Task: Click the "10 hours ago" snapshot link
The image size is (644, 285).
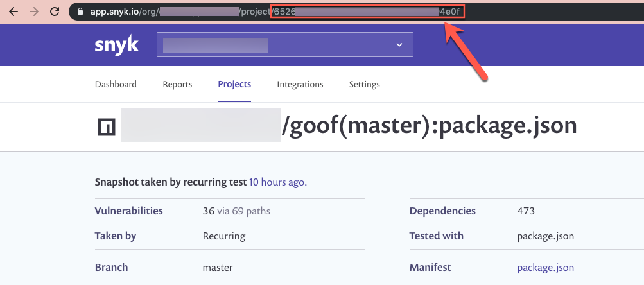Action: pyautogui.click(x=277, y=182)
